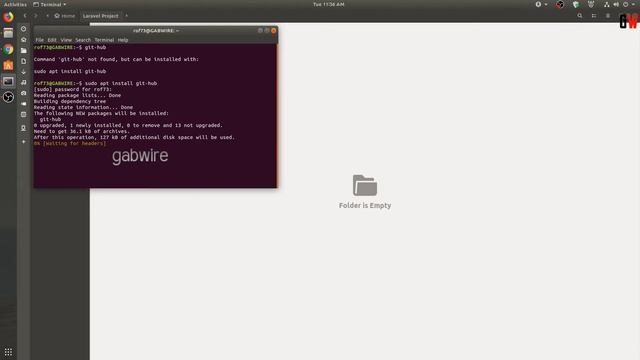640x360 pixels.
Task: Open the clock and calendar in the top bar
Action: [329, 4]
